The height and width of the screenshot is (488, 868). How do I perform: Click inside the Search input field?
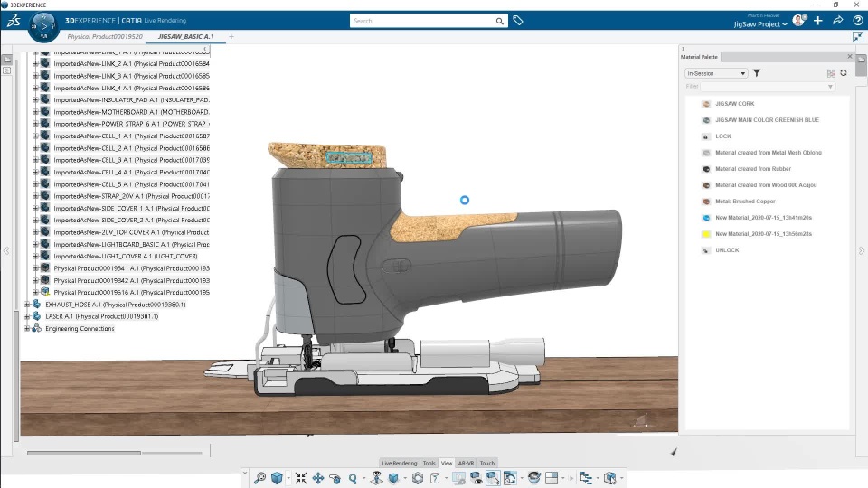(x=422, y=21)
